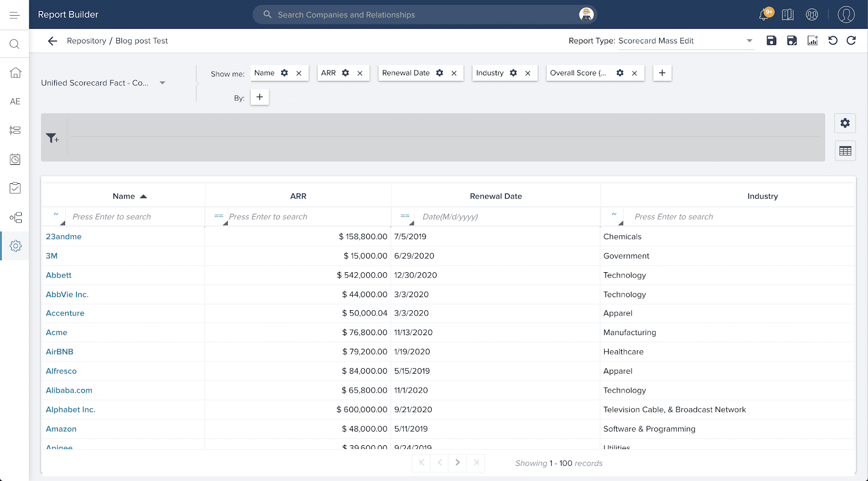Switch to table view icon
Screen dimensions: 868x481
pos(845,151)
